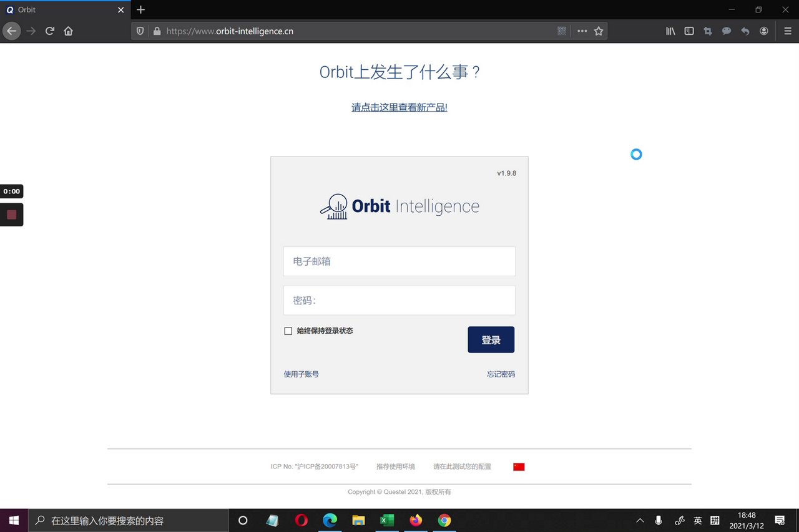Toggle the sidebar view icon

click(689, 31)
